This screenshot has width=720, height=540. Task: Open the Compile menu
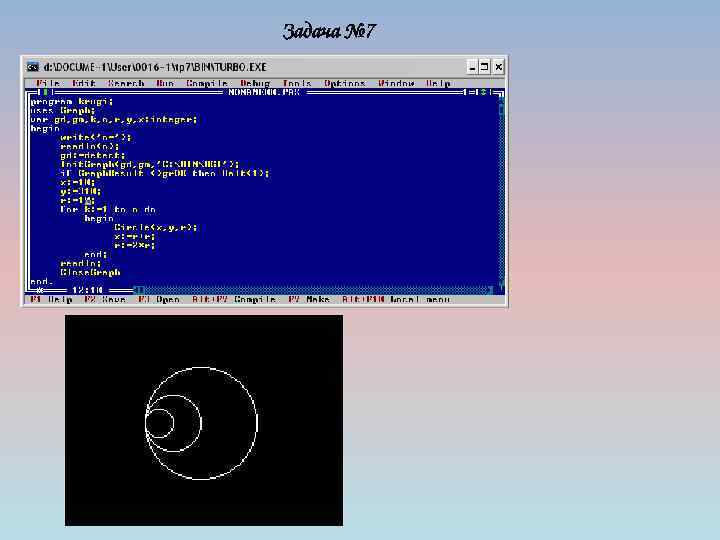pos(207,83)
